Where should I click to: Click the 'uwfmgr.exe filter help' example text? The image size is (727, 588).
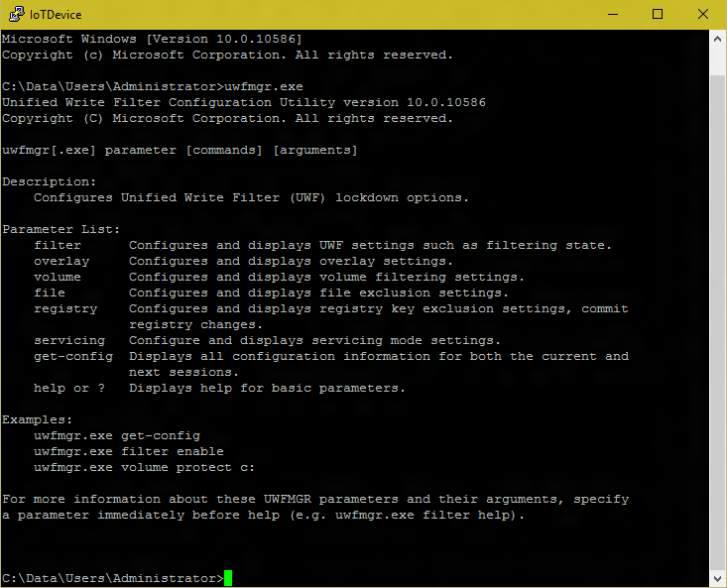point(422,515)
